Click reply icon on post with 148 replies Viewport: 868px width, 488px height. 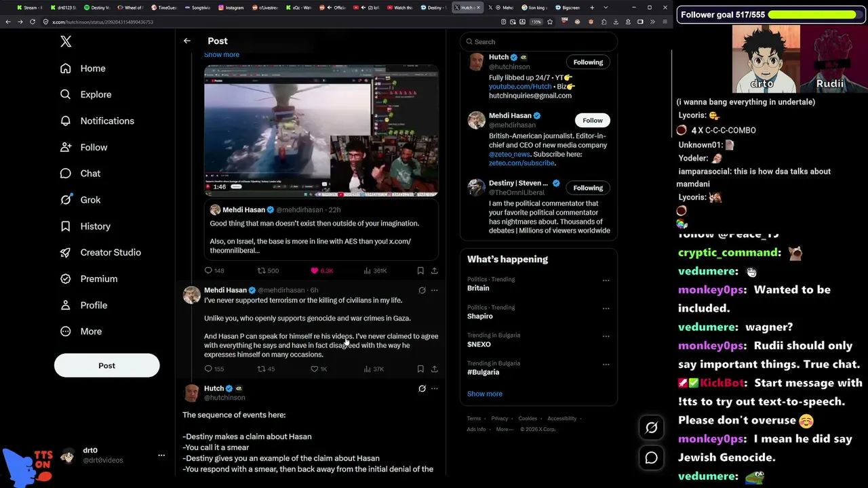[x=209, y=270]
